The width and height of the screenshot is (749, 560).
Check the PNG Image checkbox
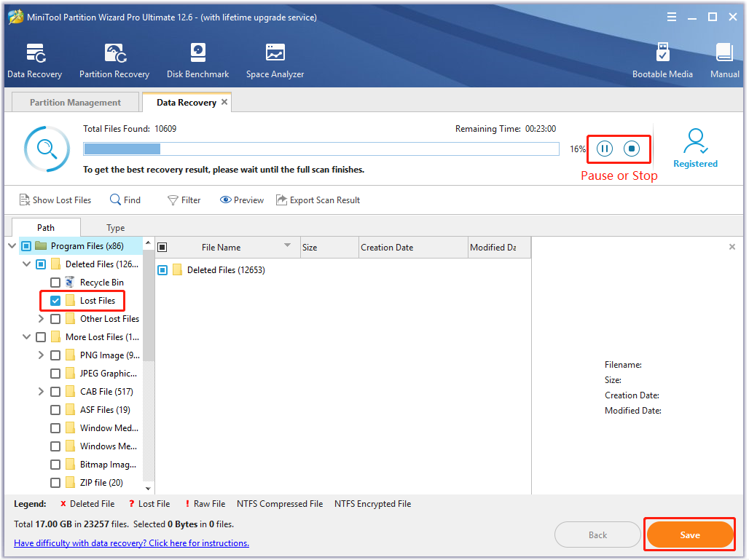[x=55, y=355]
